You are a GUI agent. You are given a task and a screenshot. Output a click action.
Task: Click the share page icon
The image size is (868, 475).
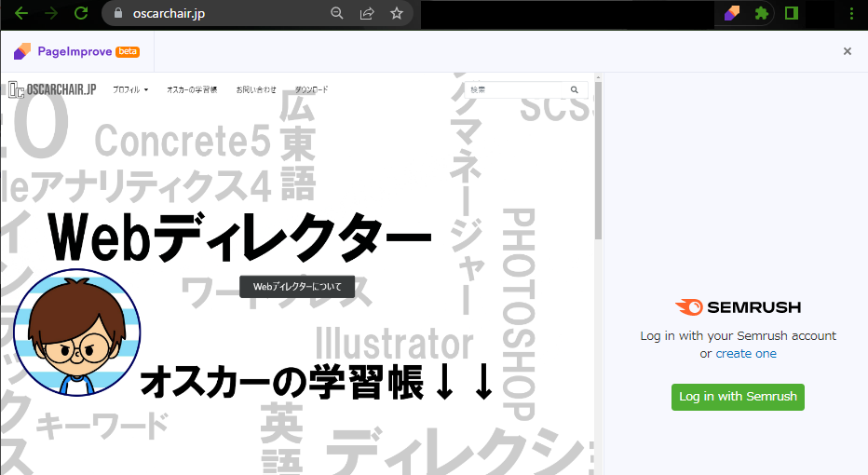point(367,13)
